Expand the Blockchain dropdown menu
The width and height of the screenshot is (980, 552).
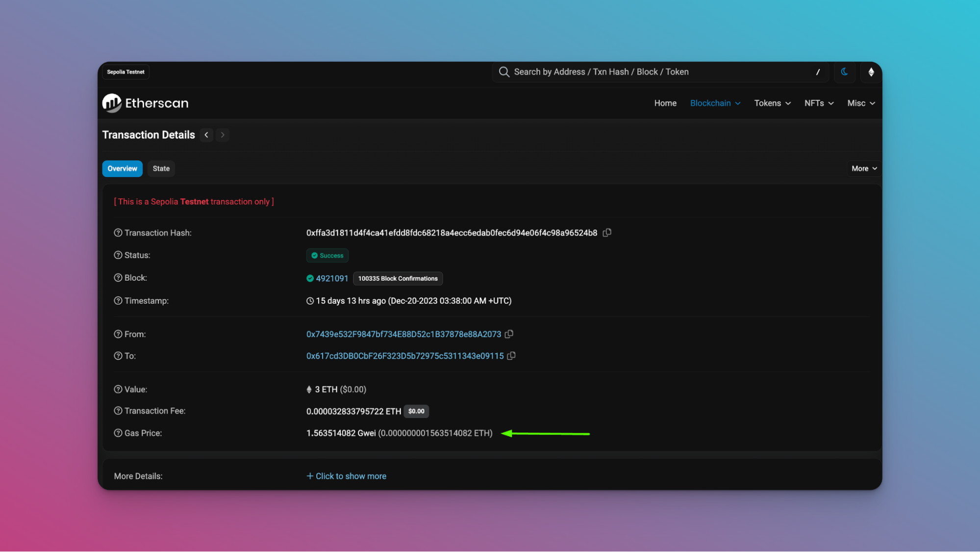(715, 103)
